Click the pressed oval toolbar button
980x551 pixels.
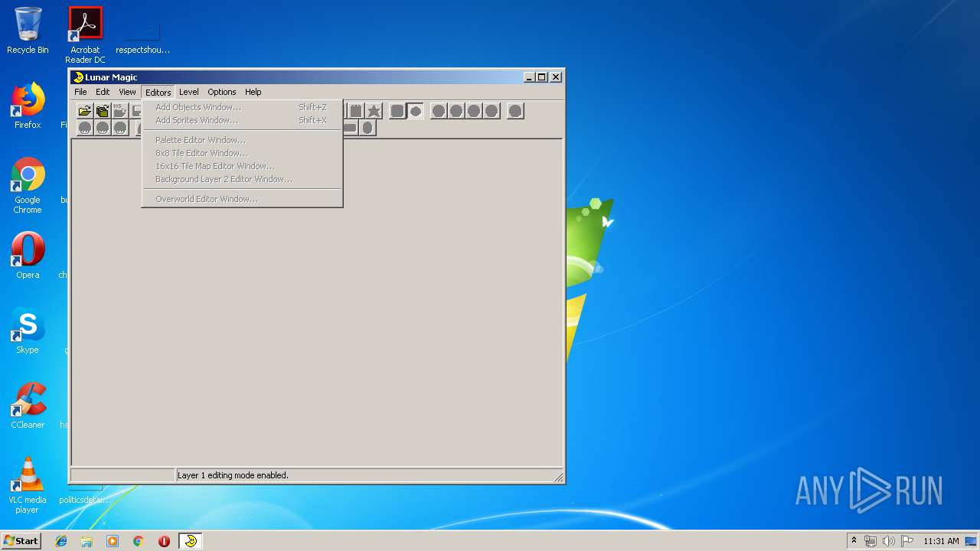pos(415,111)
